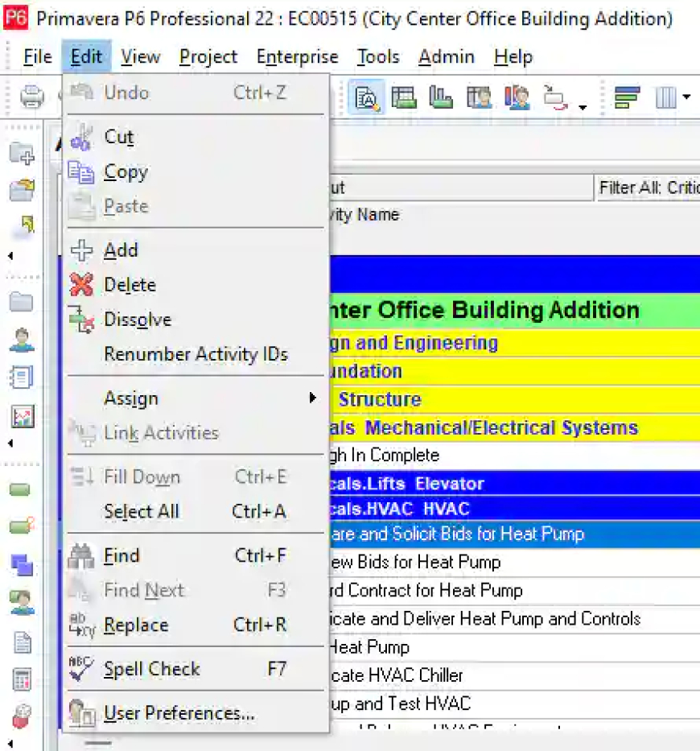Click the plain green bar sidebar icon
Screen dimensions: 700x751
(20, 489)
